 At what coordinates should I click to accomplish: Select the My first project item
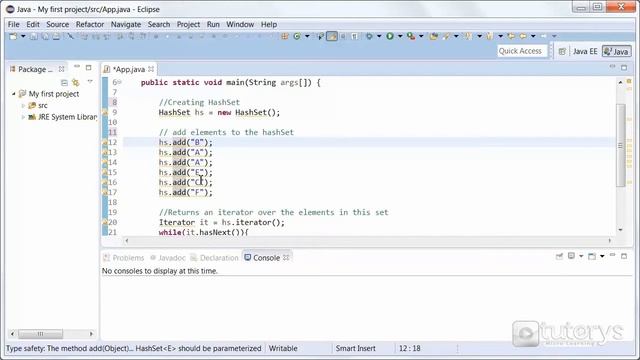tap(49, 94)
